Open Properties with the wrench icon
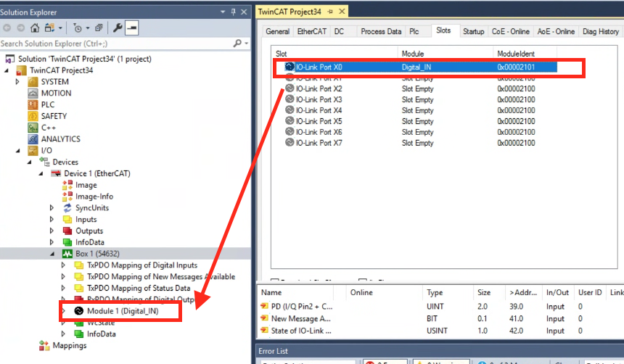This screenshot has height=364, width=624. [118, 28]
